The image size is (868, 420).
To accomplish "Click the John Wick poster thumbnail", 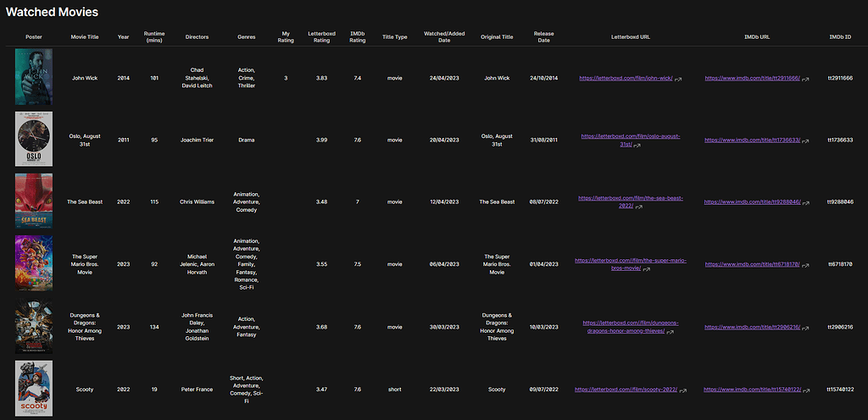I will click(x=34, y=77).
